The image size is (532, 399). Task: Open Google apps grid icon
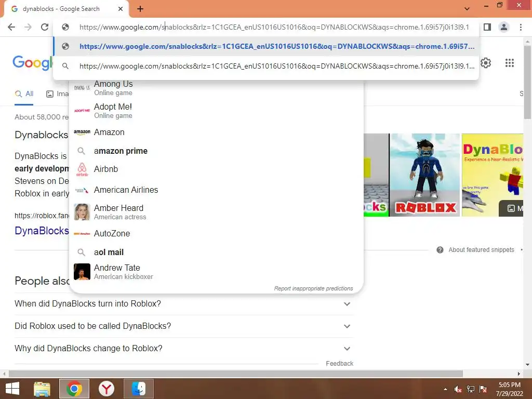tap(510, 63)
